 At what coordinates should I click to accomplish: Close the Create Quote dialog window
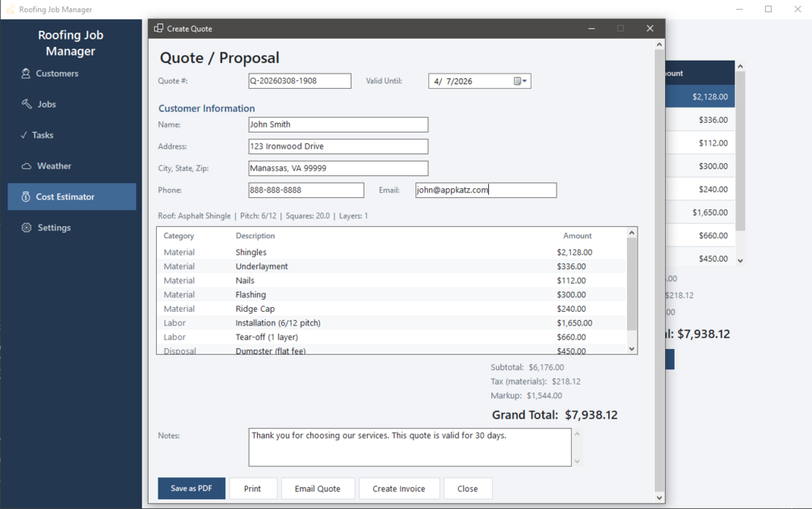(650, 28)
